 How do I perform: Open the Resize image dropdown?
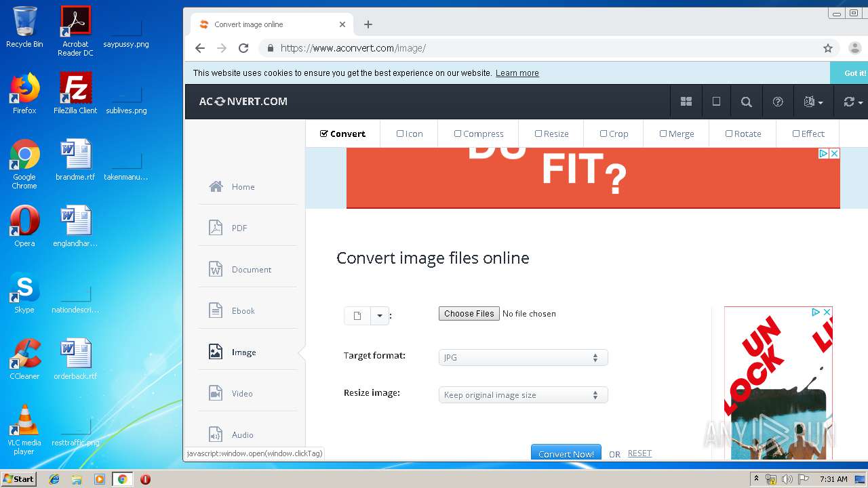click(x=523, y=394)
